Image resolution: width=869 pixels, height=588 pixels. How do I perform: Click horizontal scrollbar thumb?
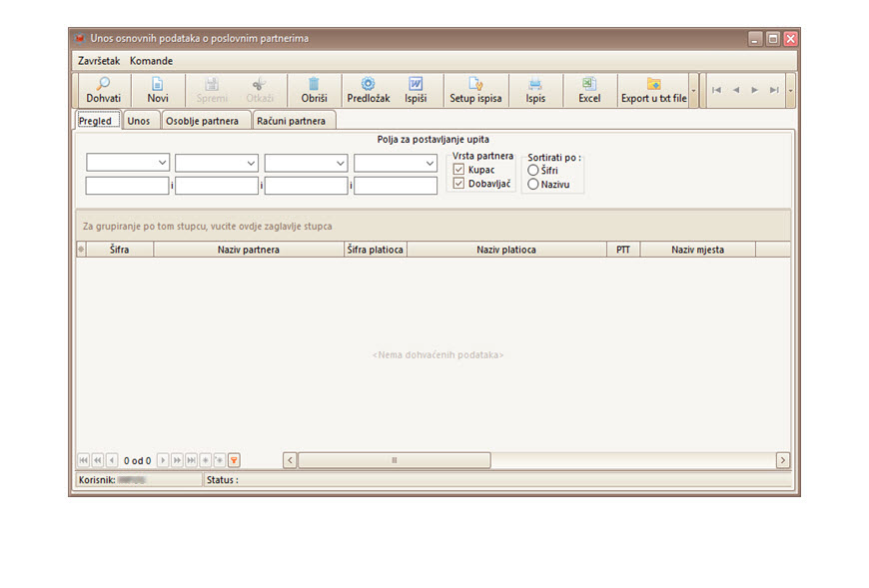point(394,460)
